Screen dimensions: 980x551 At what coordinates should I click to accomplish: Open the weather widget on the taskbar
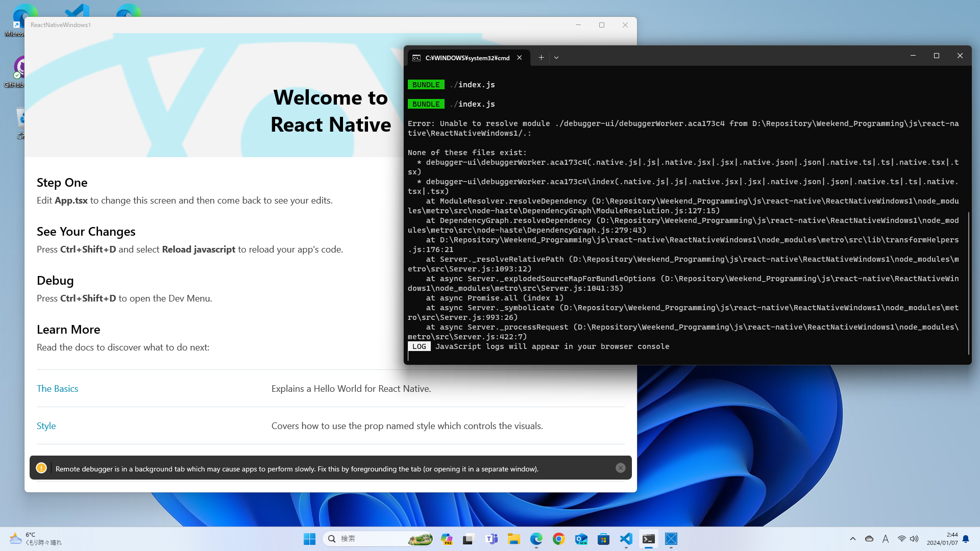pos(36,539)
